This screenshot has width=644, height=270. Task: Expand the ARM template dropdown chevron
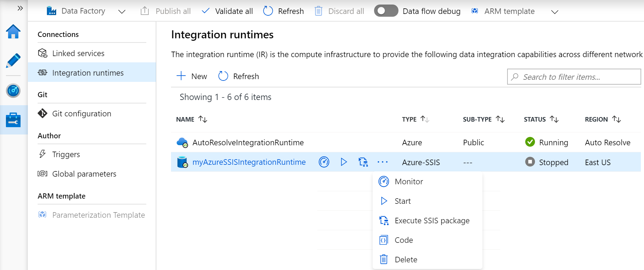tap(554, 12)
